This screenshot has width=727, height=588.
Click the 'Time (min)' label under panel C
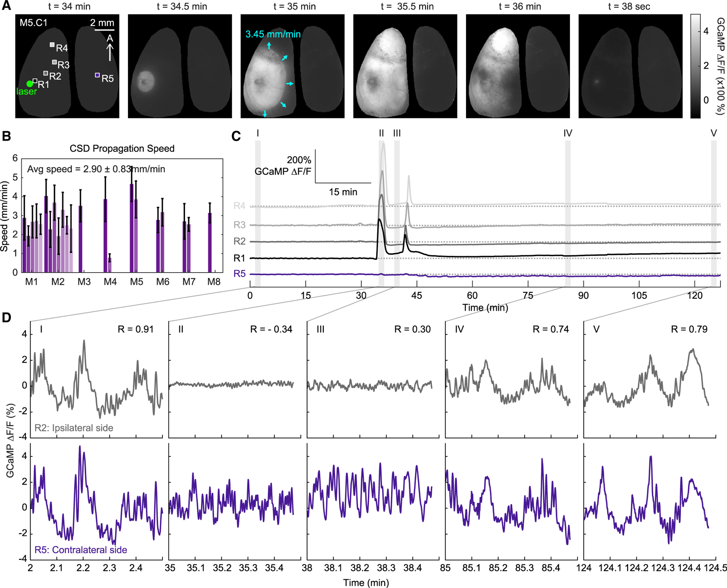pyautogui.click(x=485, y=308)
